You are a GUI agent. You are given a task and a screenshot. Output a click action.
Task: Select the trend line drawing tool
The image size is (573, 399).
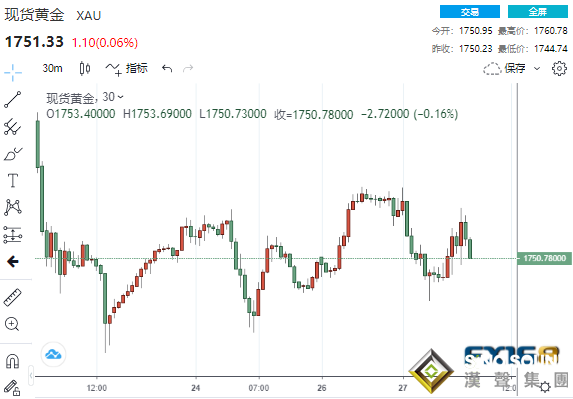[x=13, y=100]
